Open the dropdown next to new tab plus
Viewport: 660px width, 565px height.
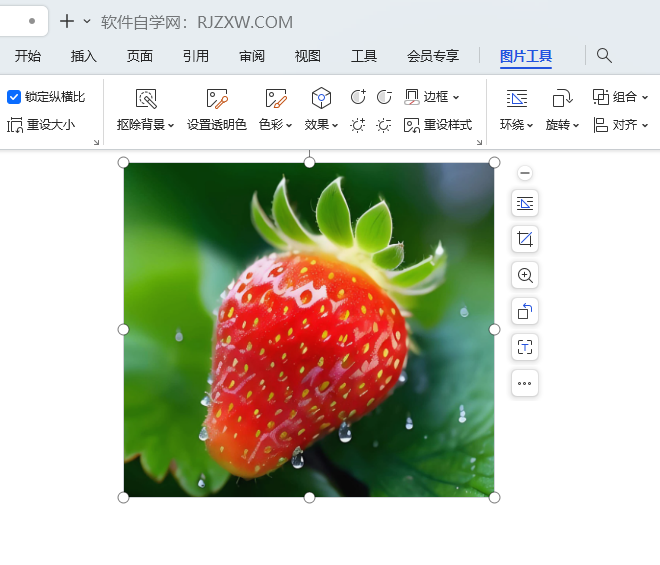87,21
